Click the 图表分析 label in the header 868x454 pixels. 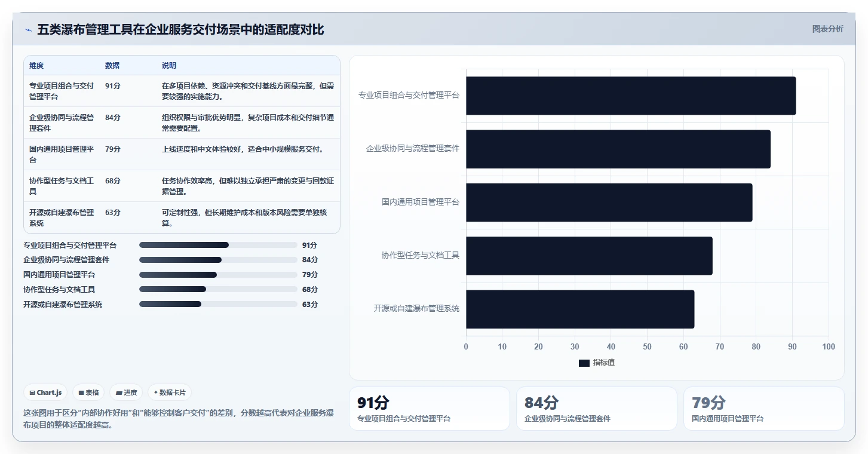point(827,29)
